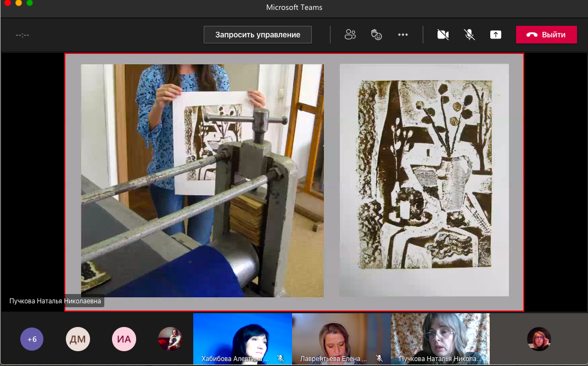Screen dimensions: 588x366
Task: Click the shared print artwork image
Action: pos(424,180)
